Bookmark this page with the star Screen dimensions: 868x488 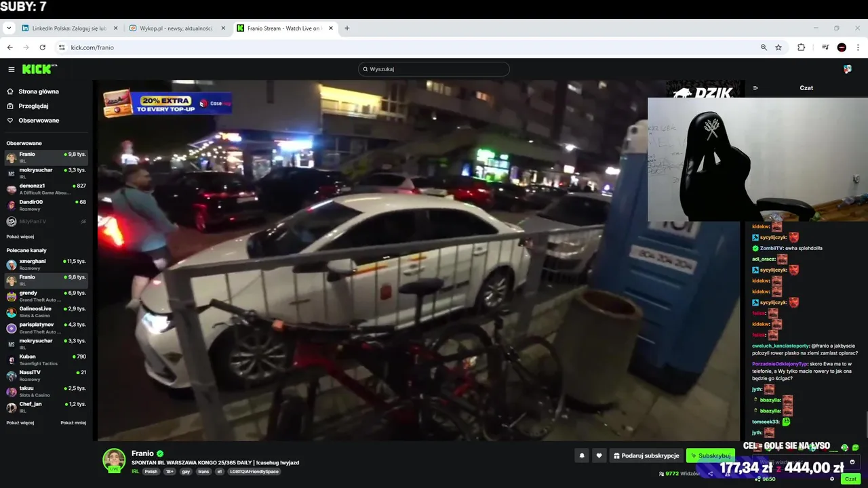coord(778,47)
